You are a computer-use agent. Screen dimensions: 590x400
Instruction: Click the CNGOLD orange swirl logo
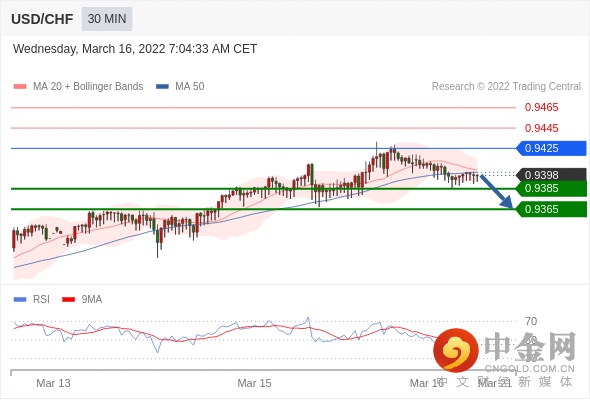(x=456, y=350)
